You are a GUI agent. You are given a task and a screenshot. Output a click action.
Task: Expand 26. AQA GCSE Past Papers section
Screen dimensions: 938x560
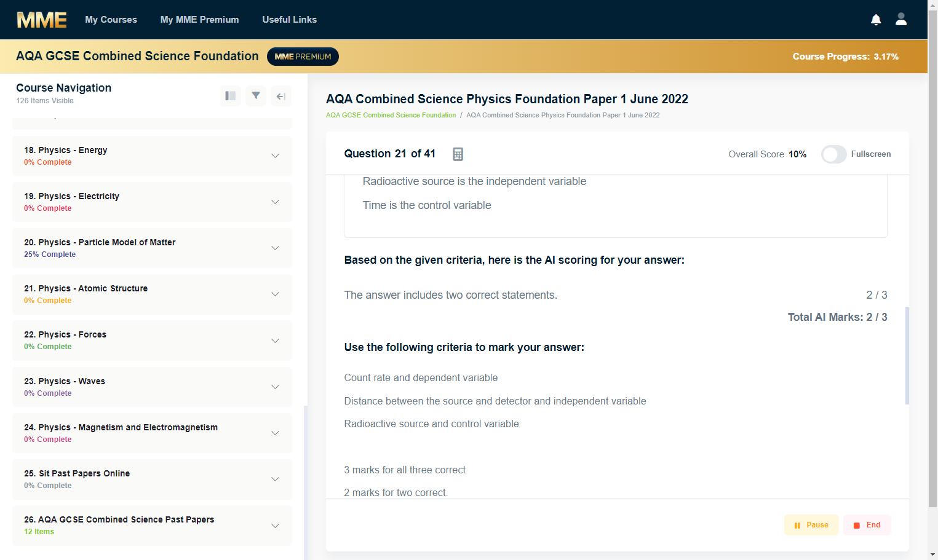click(152, 526)
